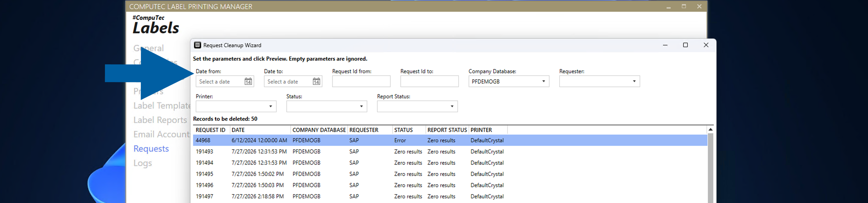The width and height of the screenshot is (868, 203).
Task: Maximize the Request Cleanup Wizard window
Action: pyautogui.click(x=686, y=45)
